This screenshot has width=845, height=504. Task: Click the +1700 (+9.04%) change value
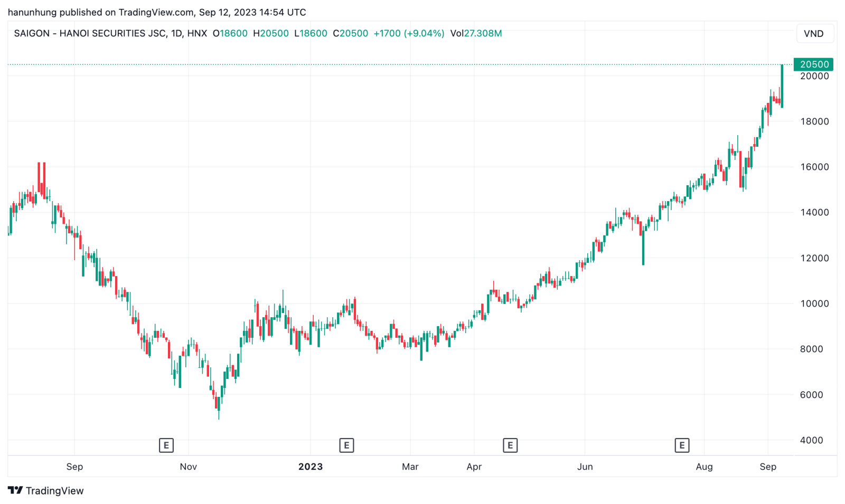coord(409,33)
